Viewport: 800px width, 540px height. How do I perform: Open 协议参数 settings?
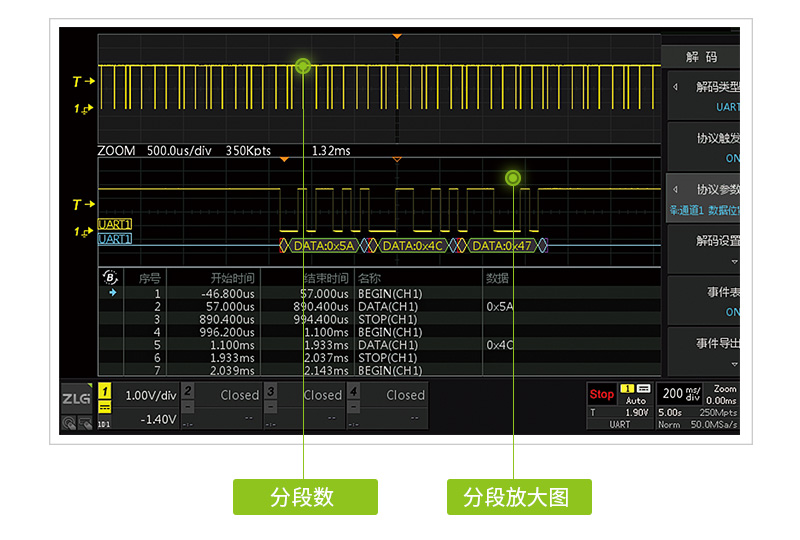point(704,199)
